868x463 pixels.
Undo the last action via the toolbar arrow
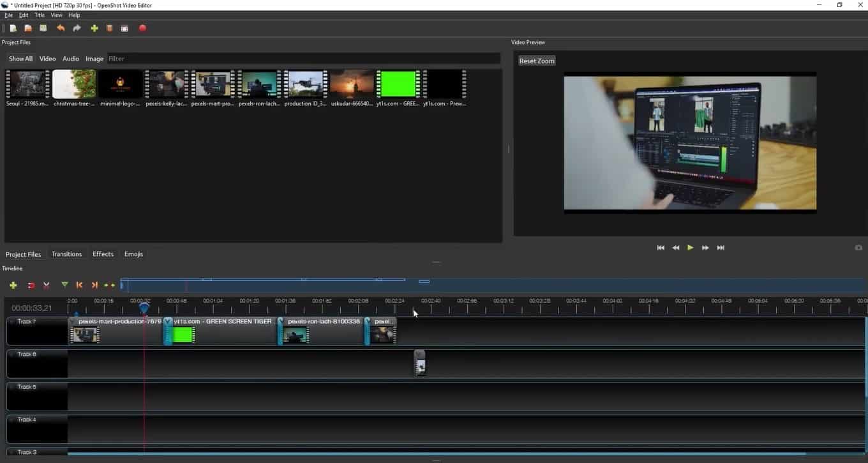pyautogui.click(x=61, y=28)
